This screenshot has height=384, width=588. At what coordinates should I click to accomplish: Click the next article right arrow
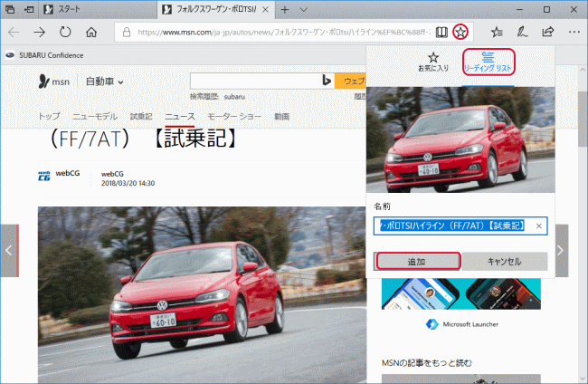click(562, 250)
